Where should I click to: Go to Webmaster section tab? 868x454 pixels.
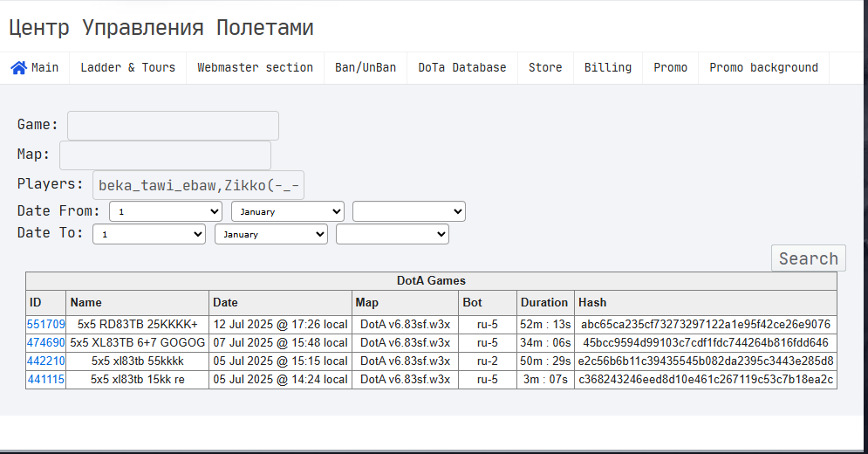click(256, 67)
